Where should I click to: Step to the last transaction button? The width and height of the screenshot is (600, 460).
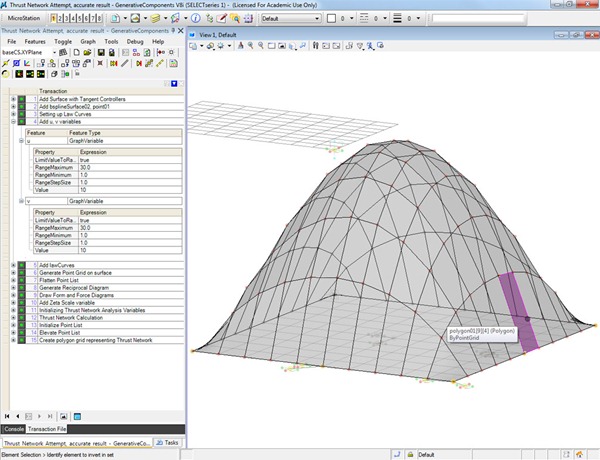pyautogui.click(x=49, y=414)
